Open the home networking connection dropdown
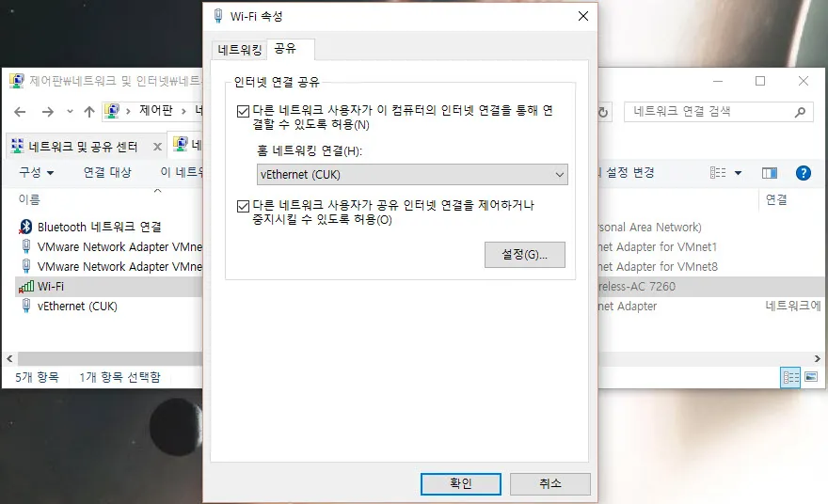Image resolution: width=828 pixels, height=504 pixels. point(412,174)
